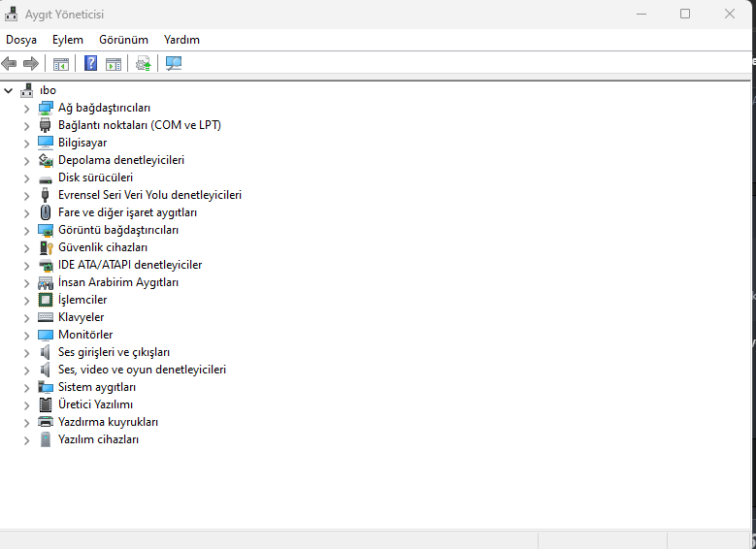Select Ses girişleri ve çıkışları label
This screenshot has height=549, width=756.
[114, 352]
